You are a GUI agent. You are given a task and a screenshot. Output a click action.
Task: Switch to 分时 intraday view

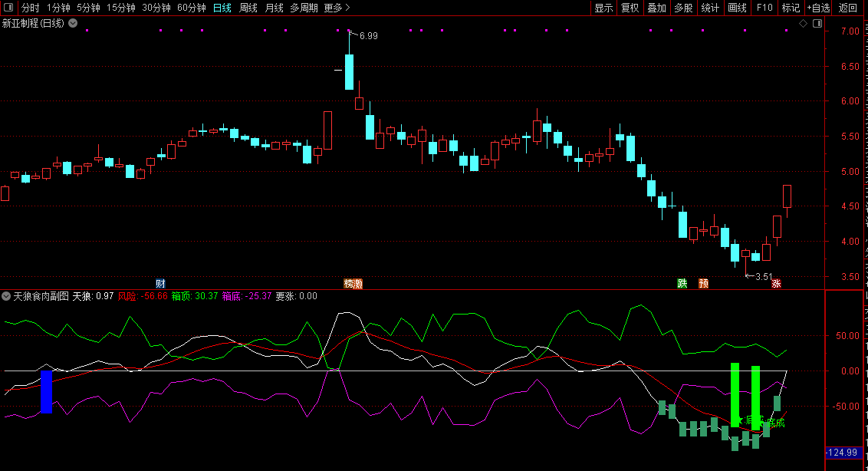tap(31, 8)
